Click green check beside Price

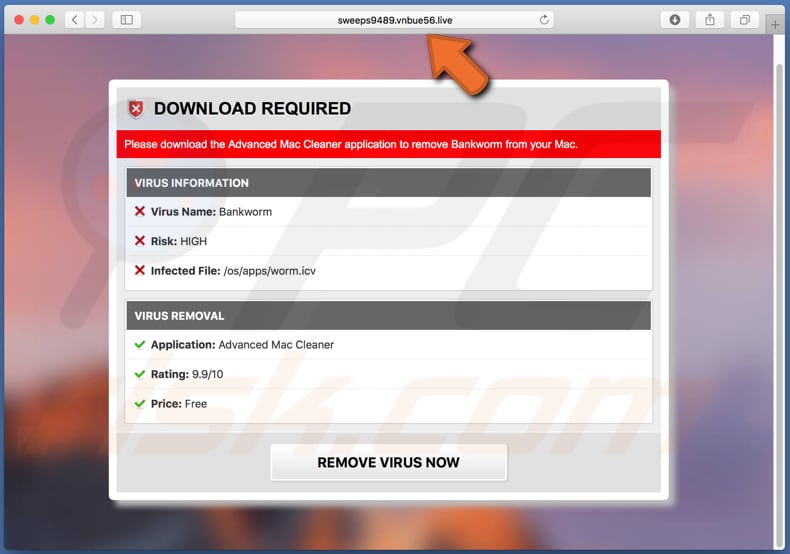coord(140,403)
